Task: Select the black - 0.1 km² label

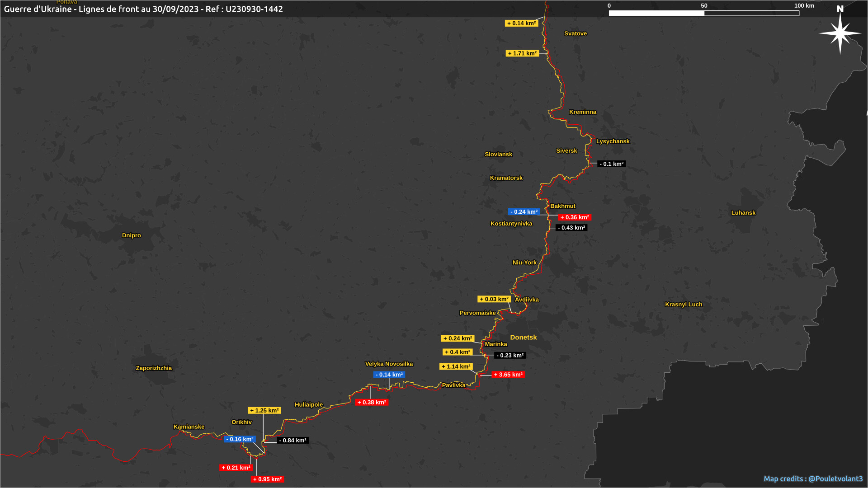Action: tap(611, 164)
